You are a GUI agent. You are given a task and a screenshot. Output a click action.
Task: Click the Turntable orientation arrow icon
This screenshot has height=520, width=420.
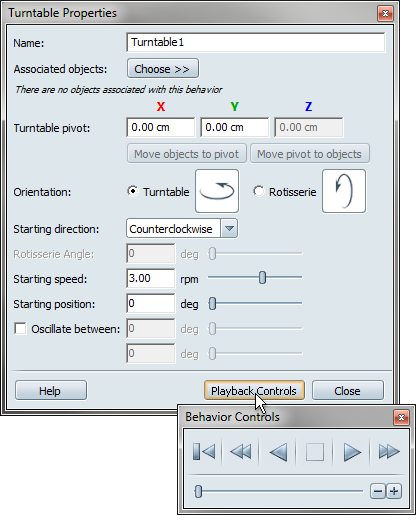coord(217,191)
